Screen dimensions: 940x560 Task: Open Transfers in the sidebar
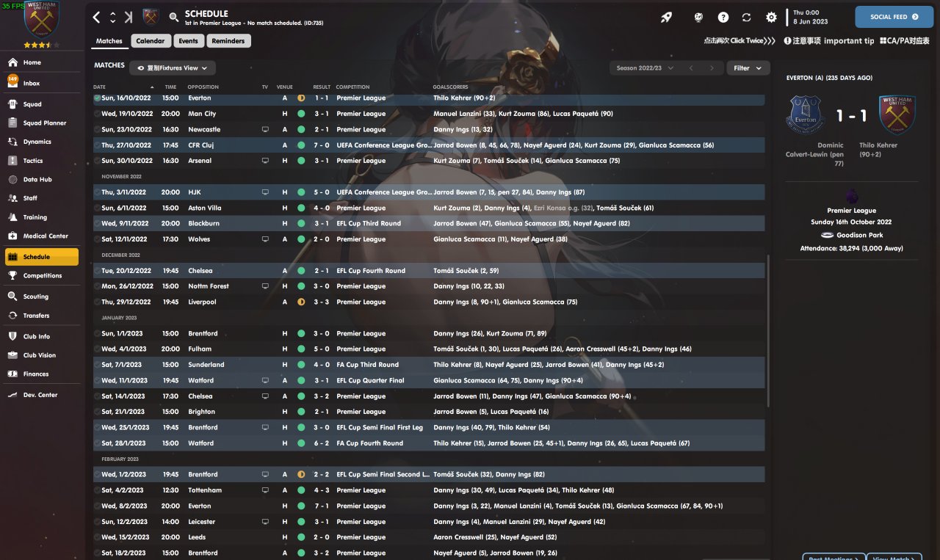click(43, 316)
